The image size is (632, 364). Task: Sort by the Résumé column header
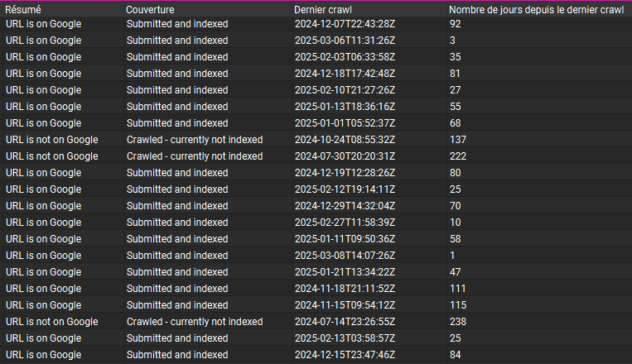tap(23, 10)
